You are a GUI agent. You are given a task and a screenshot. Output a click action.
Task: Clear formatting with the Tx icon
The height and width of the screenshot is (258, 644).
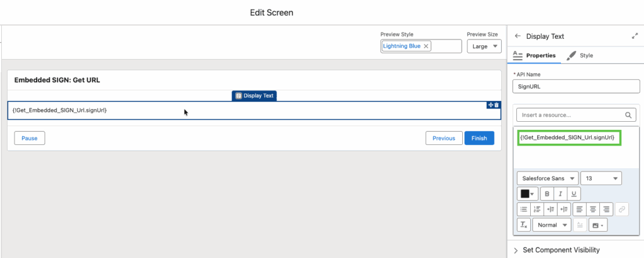pos(524,225)
